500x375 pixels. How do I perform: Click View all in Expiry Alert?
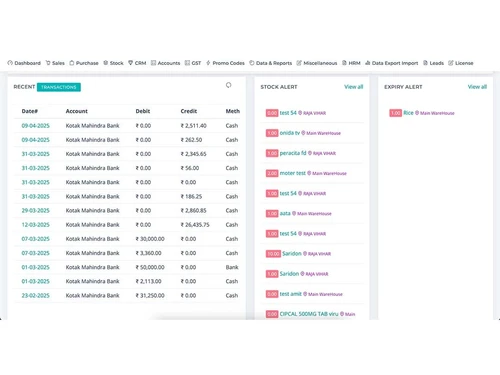477,87
